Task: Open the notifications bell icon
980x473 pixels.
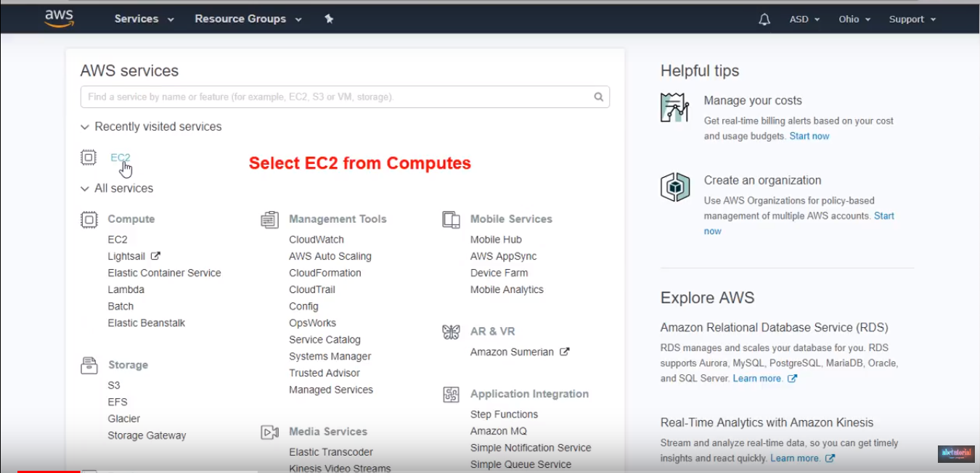Action: tap(764, 20)
